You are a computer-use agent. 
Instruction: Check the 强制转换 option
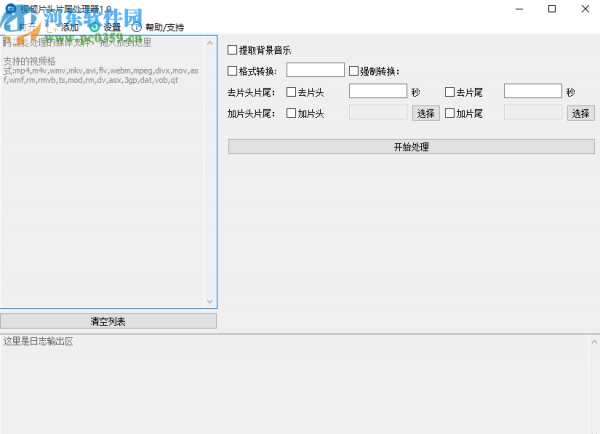354,71
